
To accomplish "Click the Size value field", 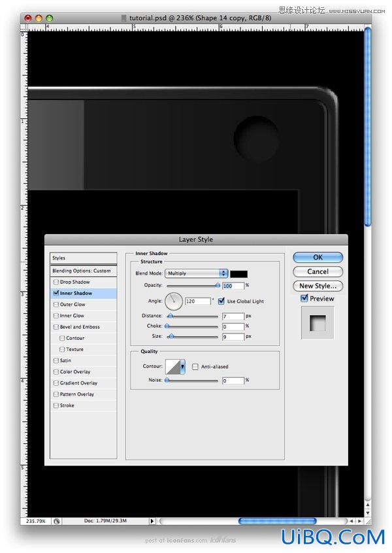I will (233, 337).
